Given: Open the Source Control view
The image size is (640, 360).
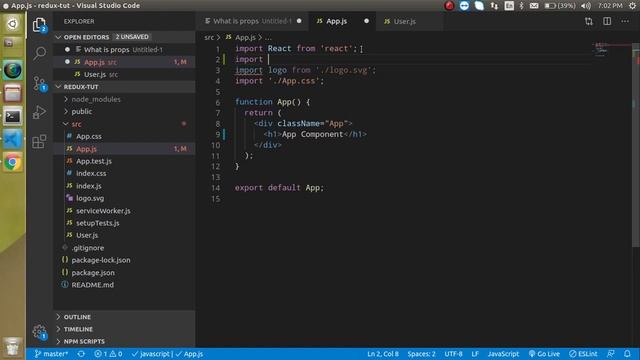Looking at the screenshot, I should (x=39, y=84).
